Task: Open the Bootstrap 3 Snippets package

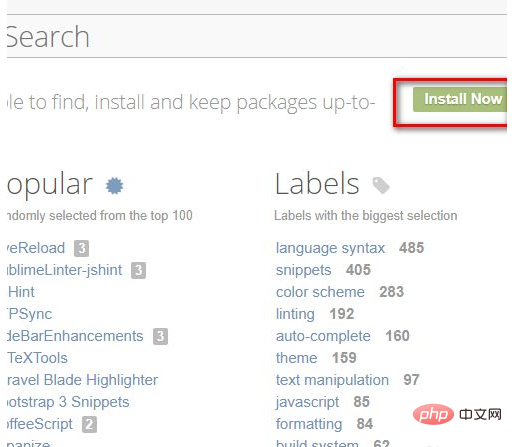Action: point(68,402)
